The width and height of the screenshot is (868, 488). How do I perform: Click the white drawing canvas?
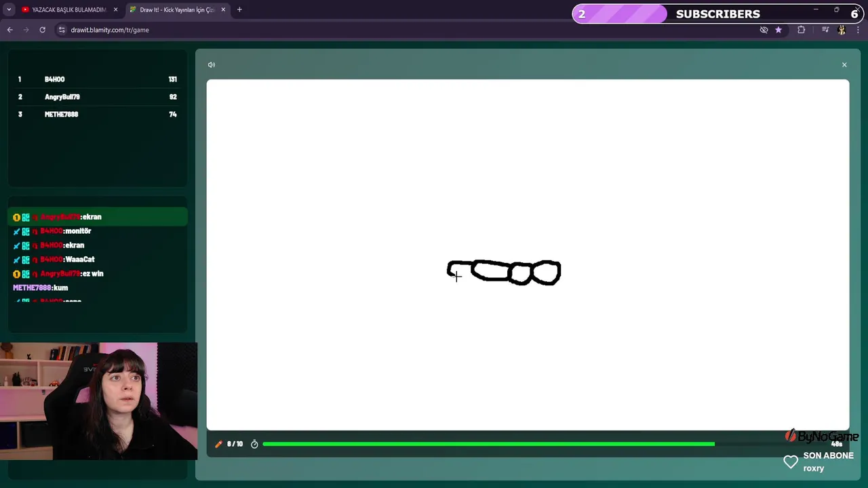click(528, 255)
